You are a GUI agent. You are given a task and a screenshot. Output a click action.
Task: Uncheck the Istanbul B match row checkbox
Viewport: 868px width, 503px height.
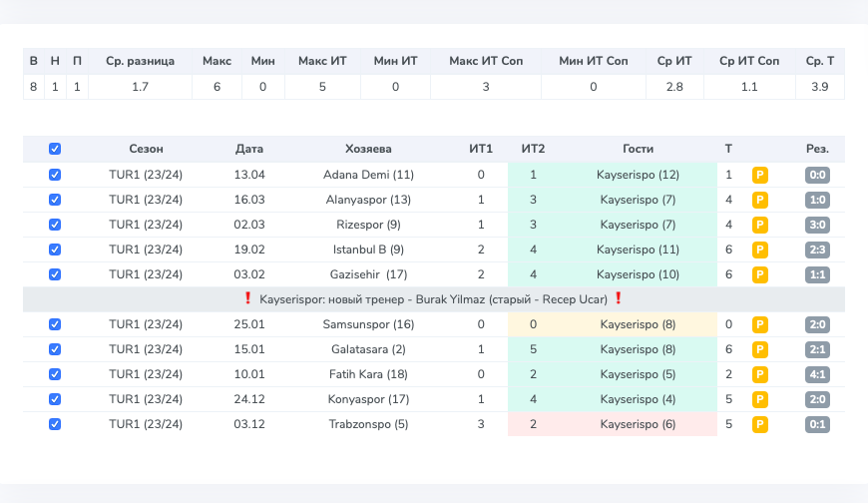tap(55, 250)
